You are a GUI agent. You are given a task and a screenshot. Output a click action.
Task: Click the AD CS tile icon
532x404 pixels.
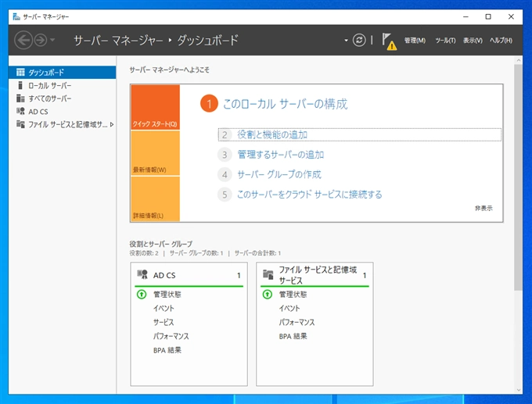pyautogui.click(x=142, y=274)
